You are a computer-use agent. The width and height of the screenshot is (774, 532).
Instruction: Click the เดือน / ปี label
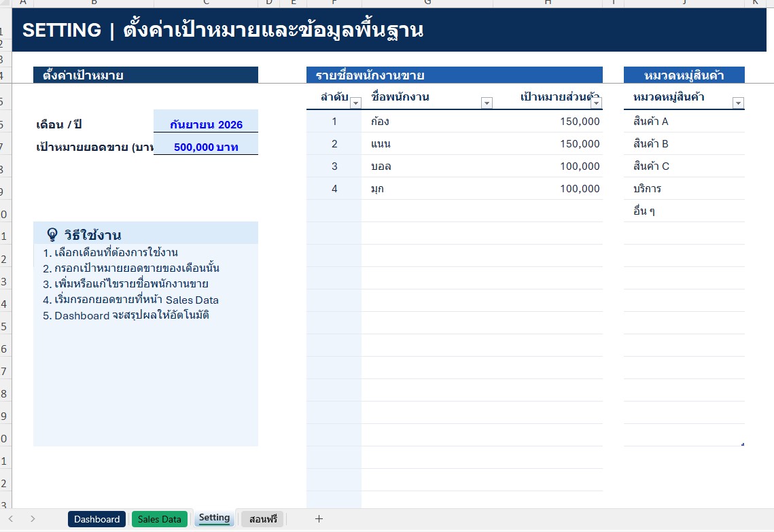coord(58,124)
